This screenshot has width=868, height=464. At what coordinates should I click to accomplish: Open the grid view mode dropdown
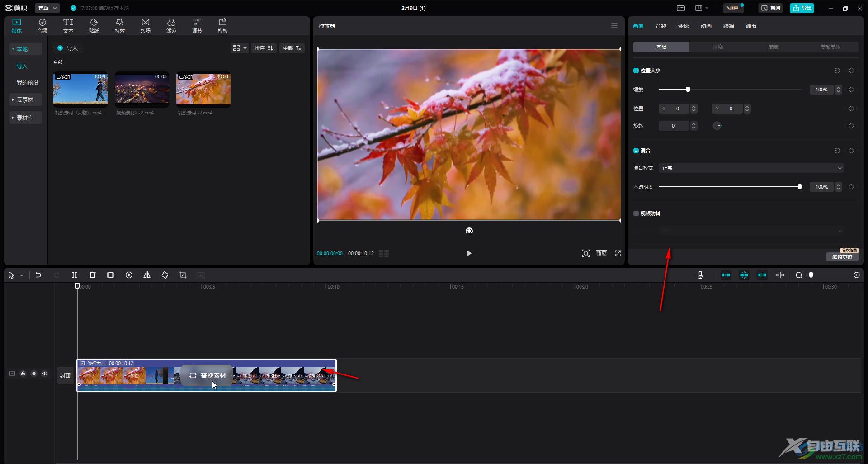tap(240, 48)
